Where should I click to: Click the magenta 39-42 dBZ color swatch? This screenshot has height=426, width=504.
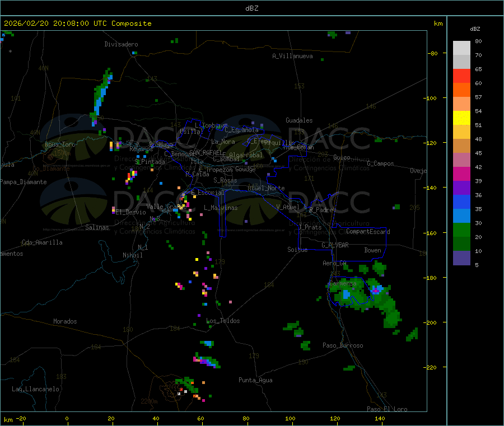click(x=461, y=174)
